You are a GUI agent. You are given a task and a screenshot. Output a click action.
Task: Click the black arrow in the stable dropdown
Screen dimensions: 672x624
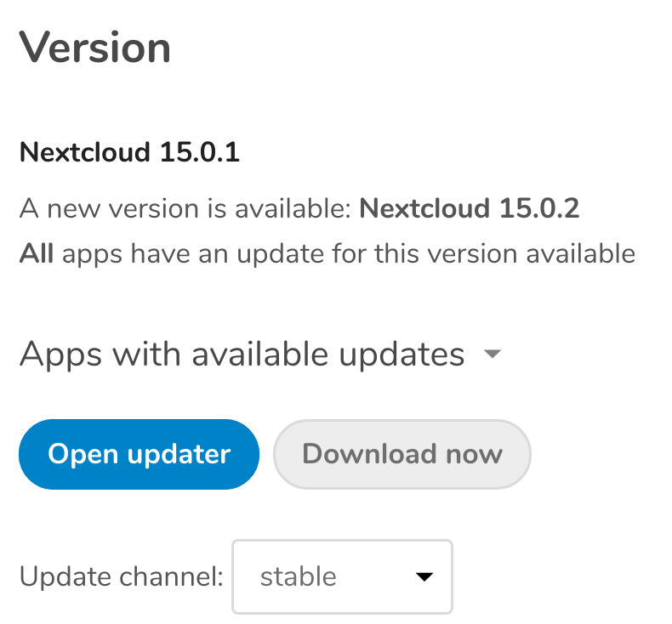[x=424, y=577]
